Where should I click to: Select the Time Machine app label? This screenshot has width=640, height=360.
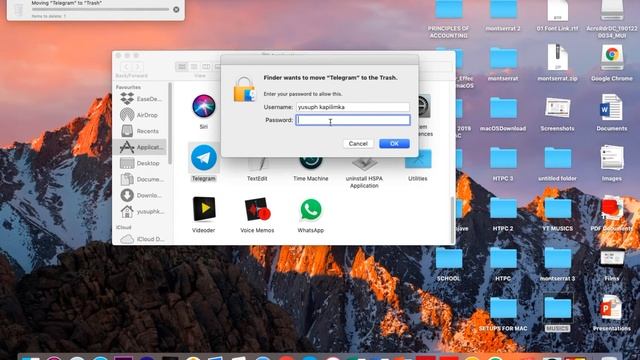(x=310, y=179)
